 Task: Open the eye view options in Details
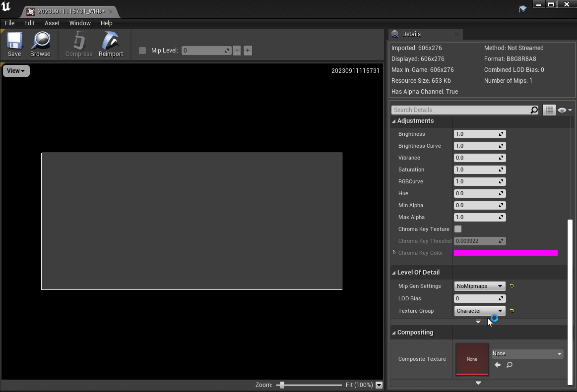click(x=565, y=110)
